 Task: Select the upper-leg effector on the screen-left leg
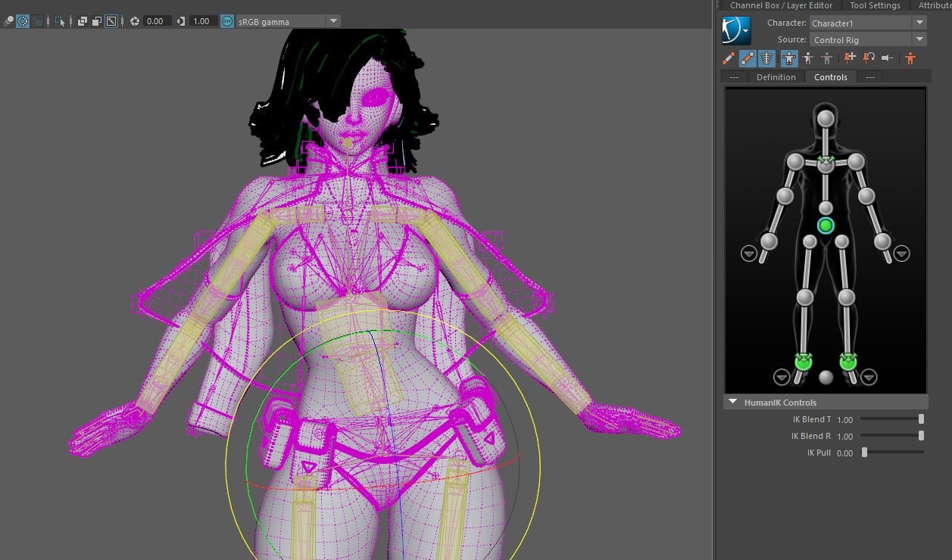pyautogui.click(x=810, y=241)
